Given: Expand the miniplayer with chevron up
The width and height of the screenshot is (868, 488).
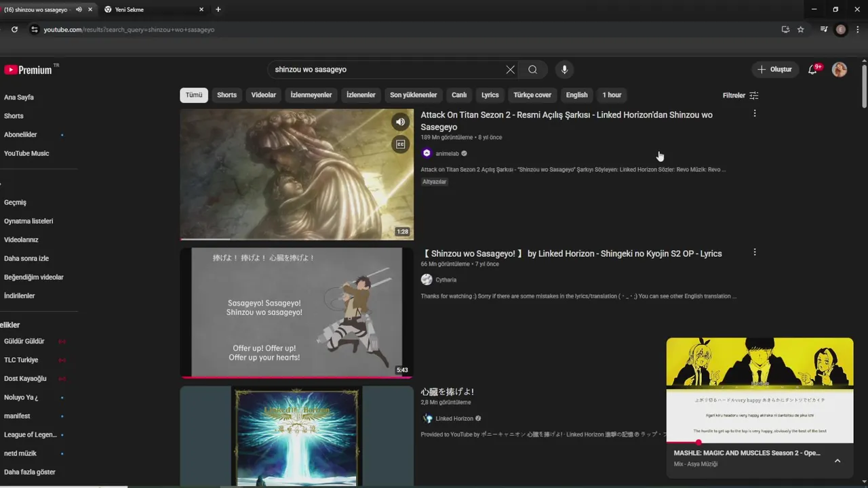Looking at the screenshot, I should (x=837, y=461).
